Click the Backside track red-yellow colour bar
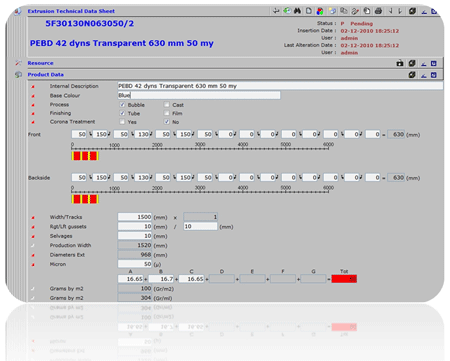The height and width of the screenshot is (361, 450). coord(85,199)
